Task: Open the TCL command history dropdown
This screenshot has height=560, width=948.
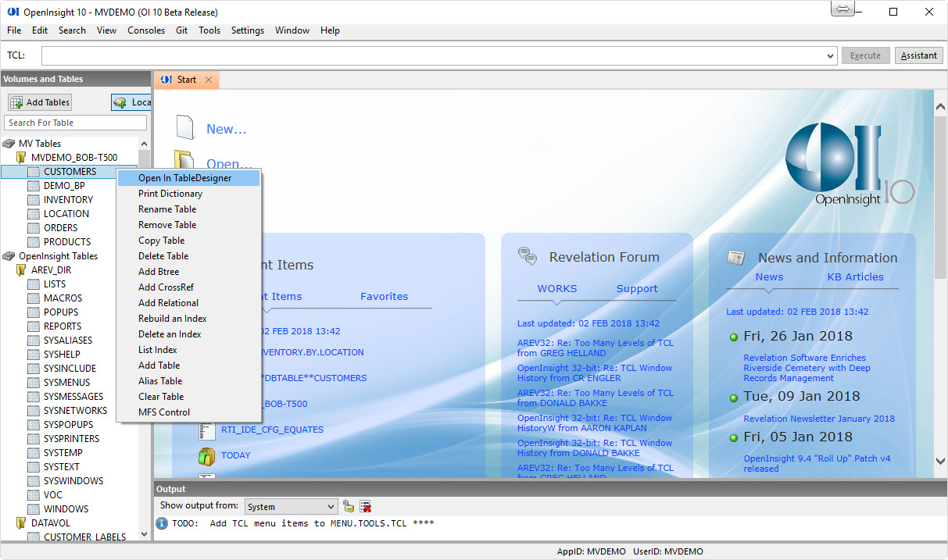Action: (x=831, y=56)
